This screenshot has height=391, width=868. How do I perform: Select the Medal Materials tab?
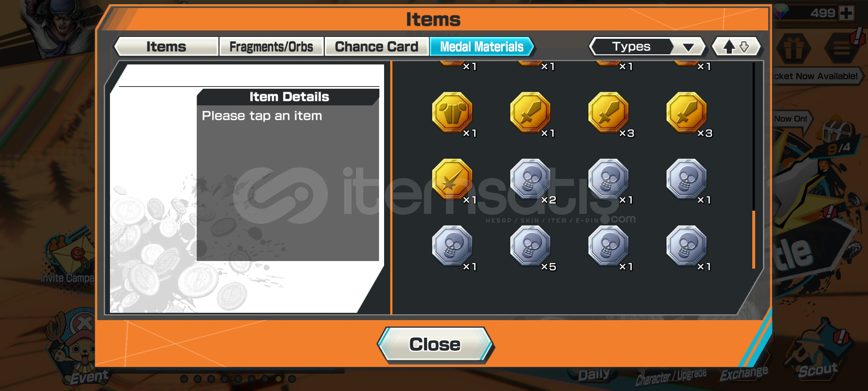point(482,47)
